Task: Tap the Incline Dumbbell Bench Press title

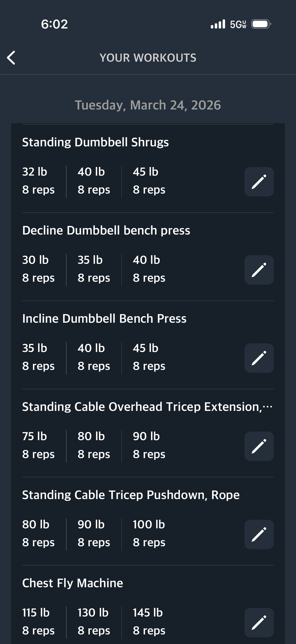Action: [x=104, y=319]
